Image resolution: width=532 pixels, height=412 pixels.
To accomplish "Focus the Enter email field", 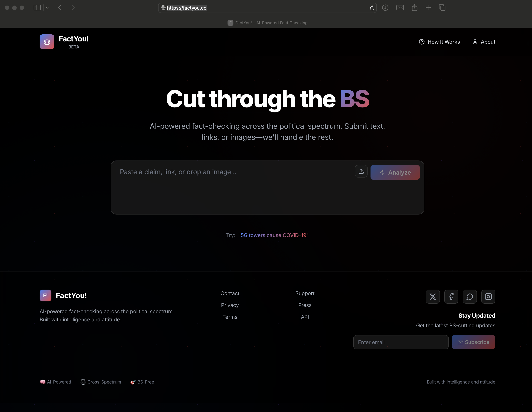I will (401, 342).
